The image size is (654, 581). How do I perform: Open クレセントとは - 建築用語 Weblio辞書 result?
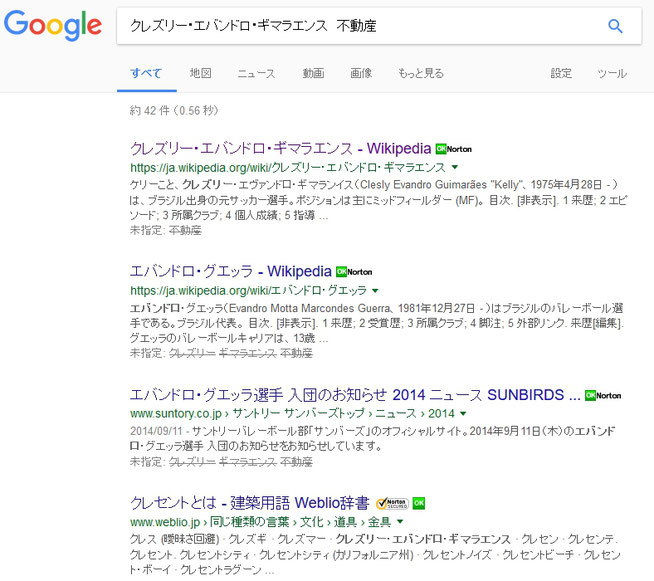249,503
